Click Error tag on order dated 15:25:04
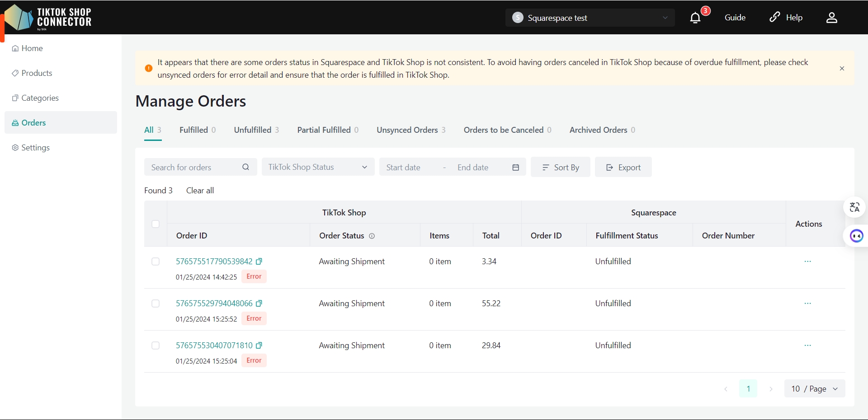 tap(254, 360)
